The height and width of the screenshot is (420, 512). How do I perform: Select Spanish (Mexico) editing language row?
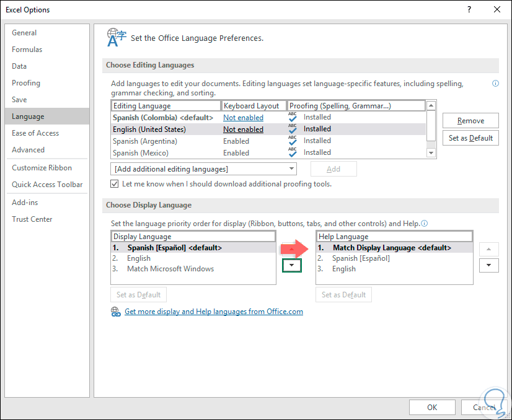[x=268, y=153]
